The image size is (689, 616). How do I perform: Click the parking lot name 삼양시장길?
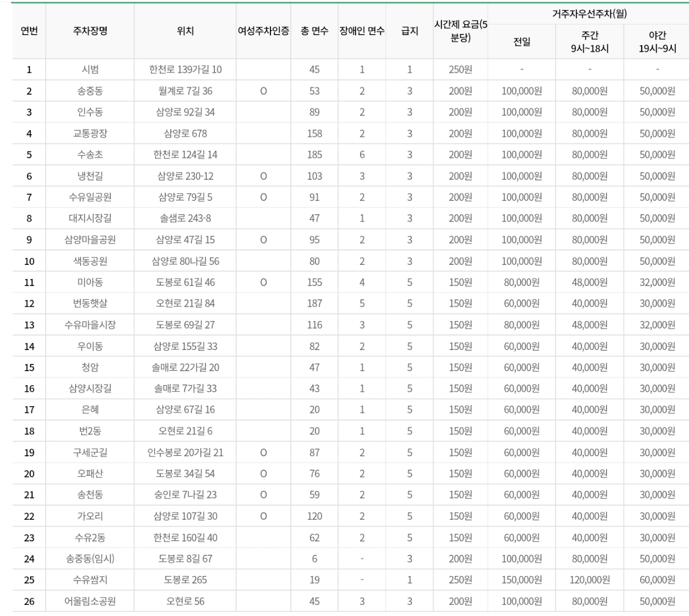click(x=90, y=388)
